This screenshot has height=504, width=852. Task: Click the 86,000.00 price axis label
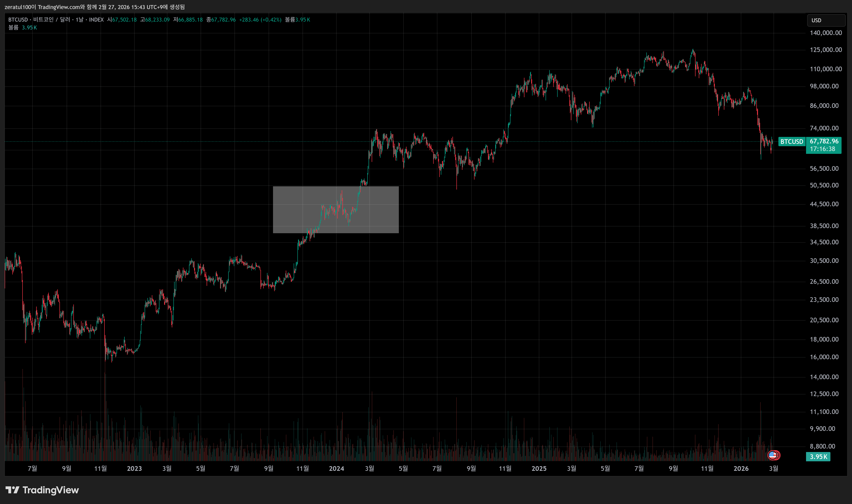coord(824,106)
